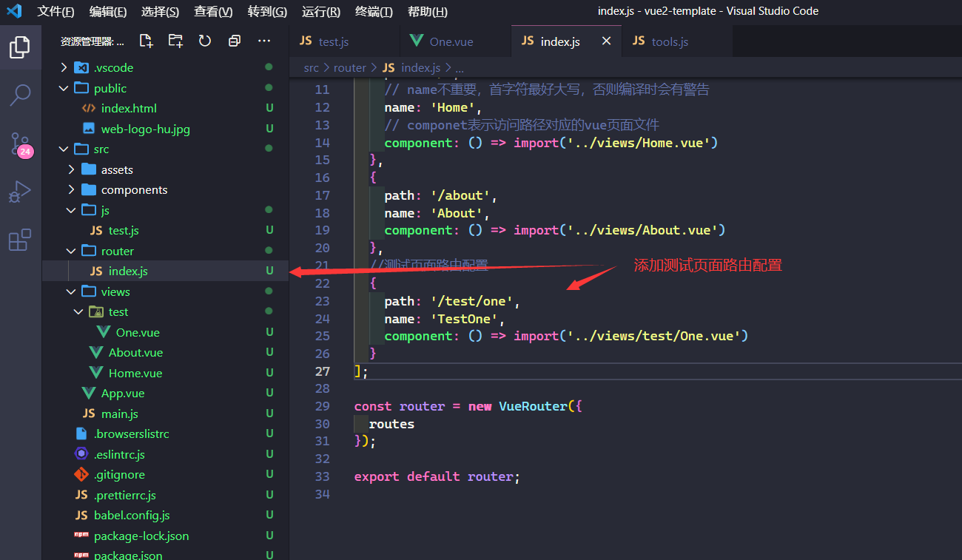Expand the components folder

point(134,189)
